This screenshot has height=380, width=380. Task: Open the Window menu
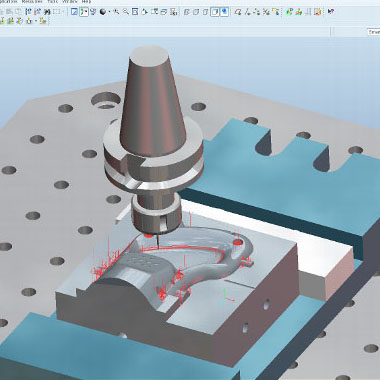[69, 2]
